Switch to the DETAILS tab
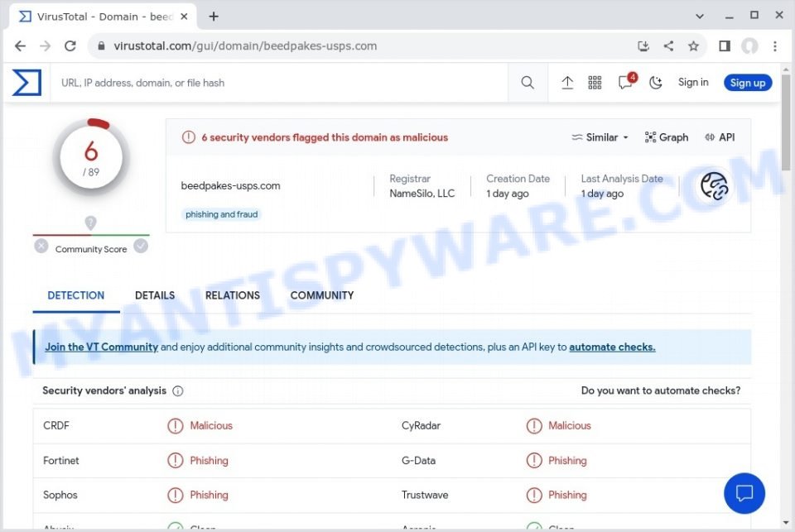 coord(155,295)
